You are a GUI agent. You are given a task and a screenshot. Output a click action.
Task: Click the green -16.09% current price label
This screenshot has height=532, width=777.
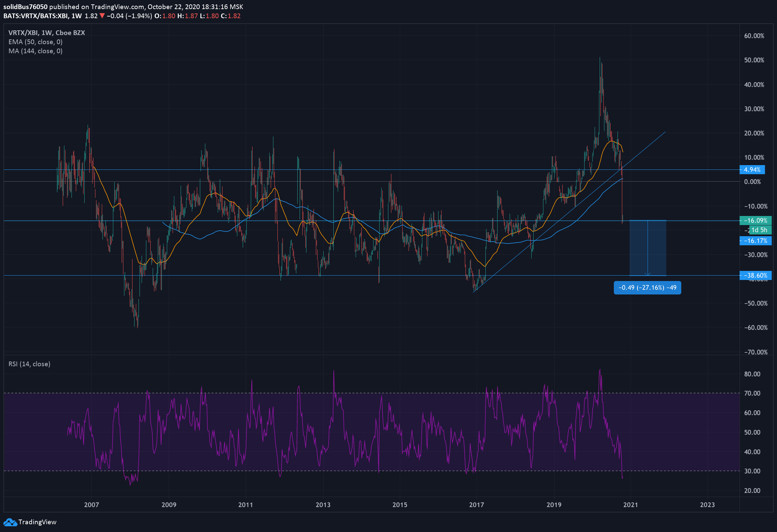(755, 220)
